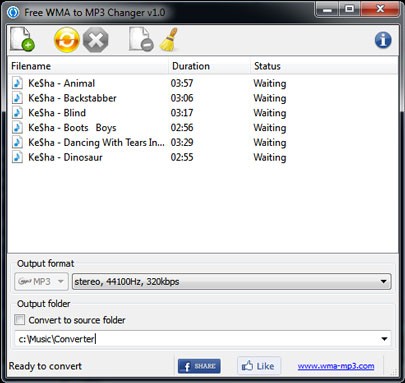The image size is (405, 383).
Task: Click the grey stop conversion icon
Action: click(96, 40)
